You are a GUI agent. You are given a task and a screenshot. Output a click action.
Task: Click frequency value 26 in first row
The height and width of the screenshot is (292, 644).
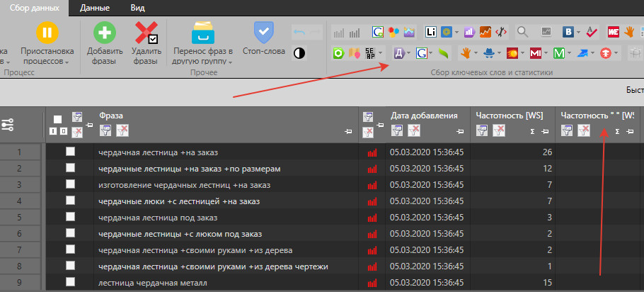click(x=547, y=152)
